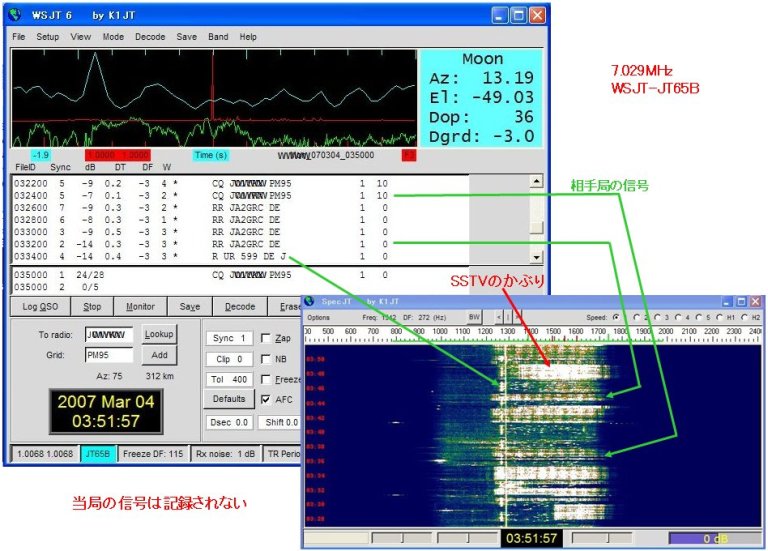Click the WSJT 6 globe title bar icon
The height and width of the screenshot is (551, 768).
coord(16,15)
